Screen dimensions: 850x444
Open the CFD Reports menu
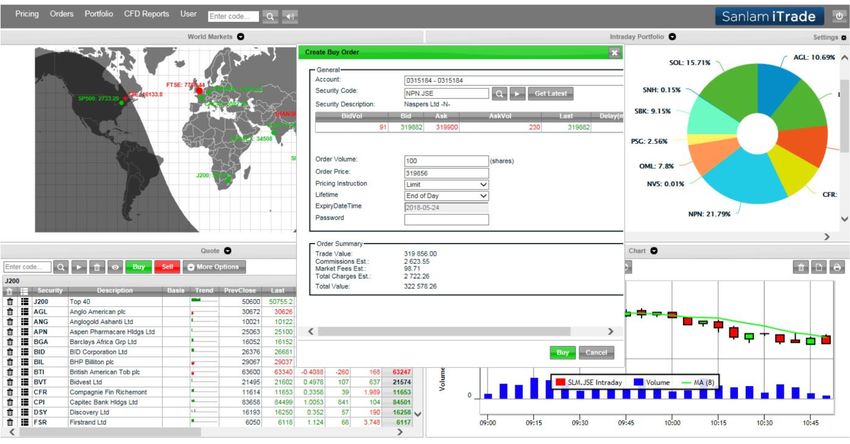[146, 14]
